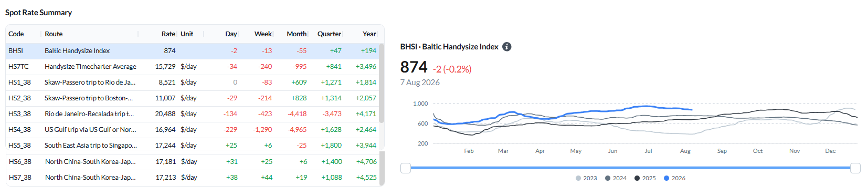Toggle the 2026 series in chart legend
The height and width of the screenshot is (196, 868).
[x=674, y=178]
